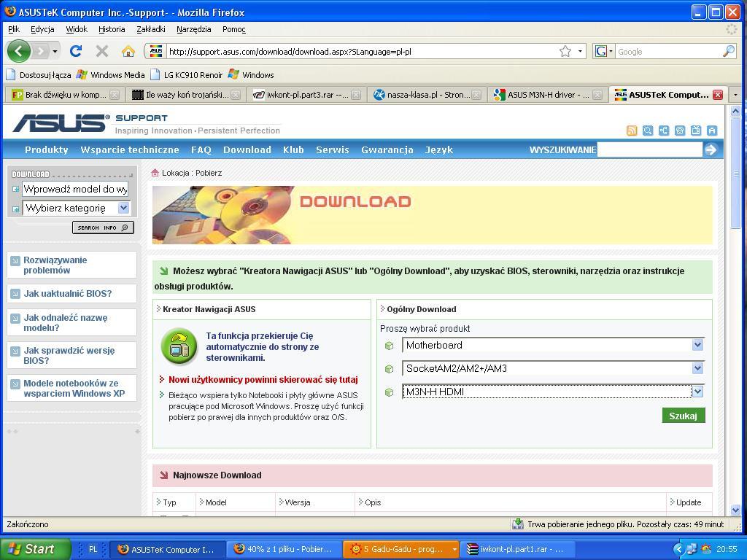The width and height of the screenshot is (747, 560).
Task: Click the telephone contact icon in ASUS header
Action: (680, 131)
